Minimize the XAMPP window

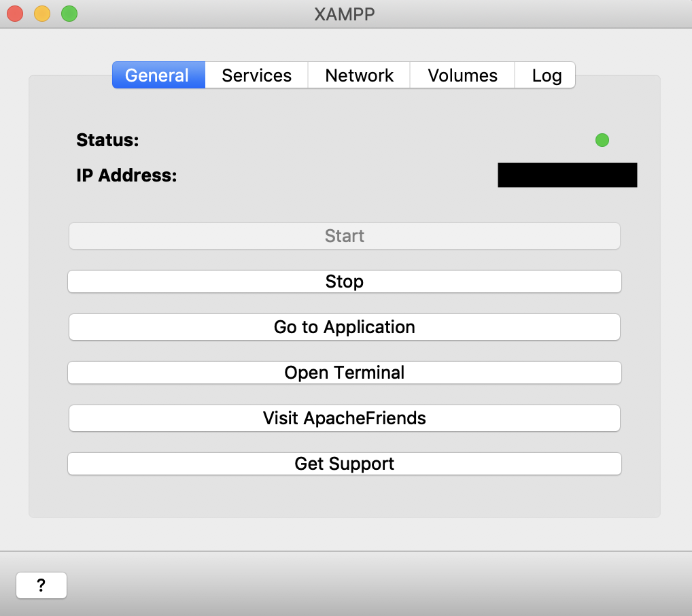(x=42, y=14)
